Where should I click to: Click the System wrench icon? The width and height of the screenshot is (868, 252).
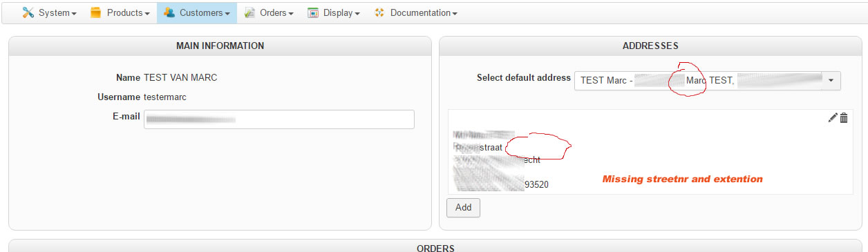[28, 13]
